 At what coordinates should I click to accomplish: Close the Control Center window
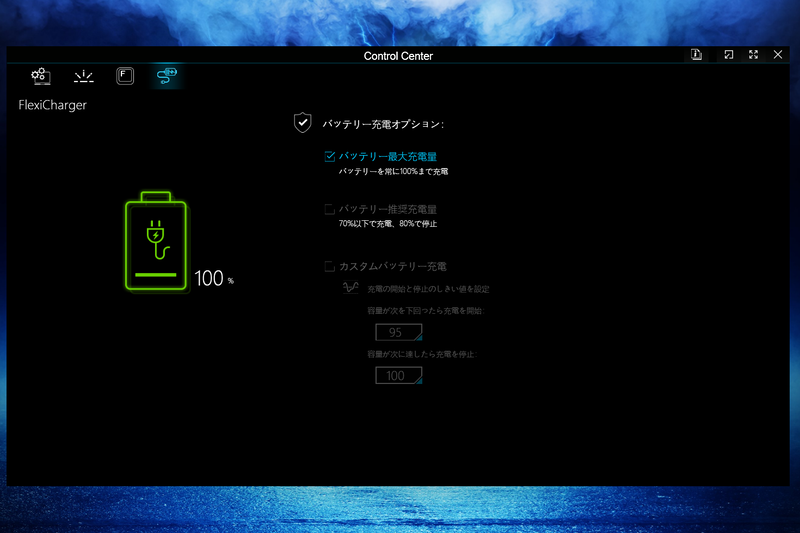[x=778, y=55]
